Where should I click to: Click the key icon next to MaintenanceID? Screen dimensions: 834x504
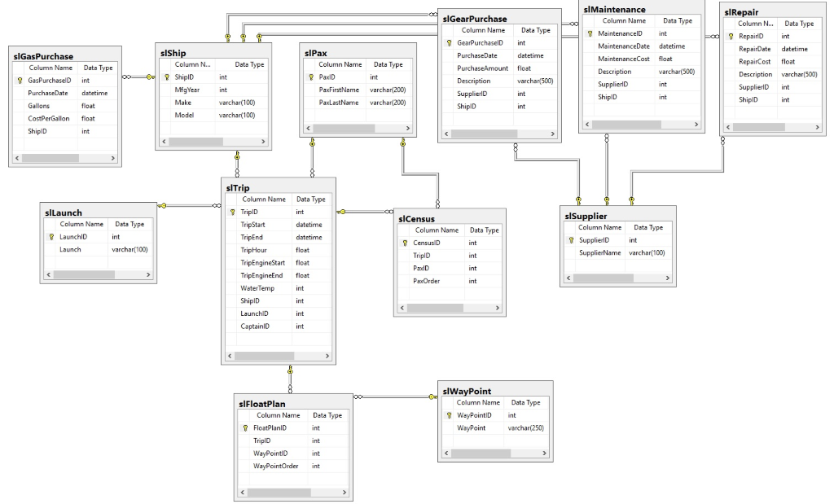tap(589, 33)
